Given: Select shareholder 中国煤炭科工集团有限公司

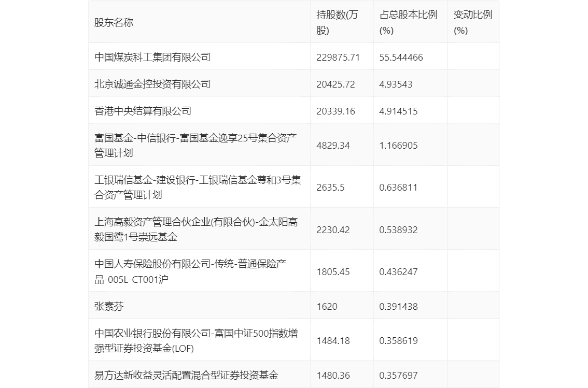Looking at the screenshot, I should tap(152, 57).
